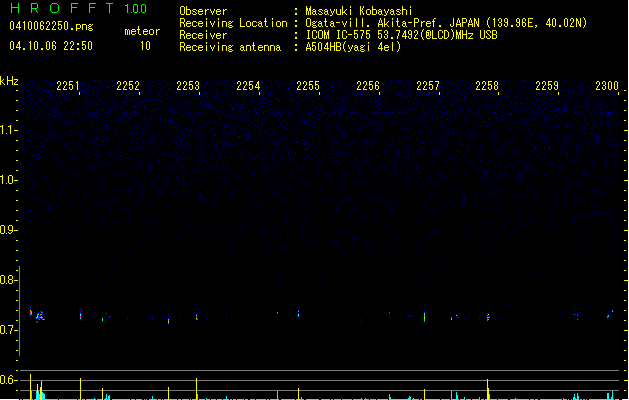Click the 'Receiving Location' label

click(x=233, y=23)
